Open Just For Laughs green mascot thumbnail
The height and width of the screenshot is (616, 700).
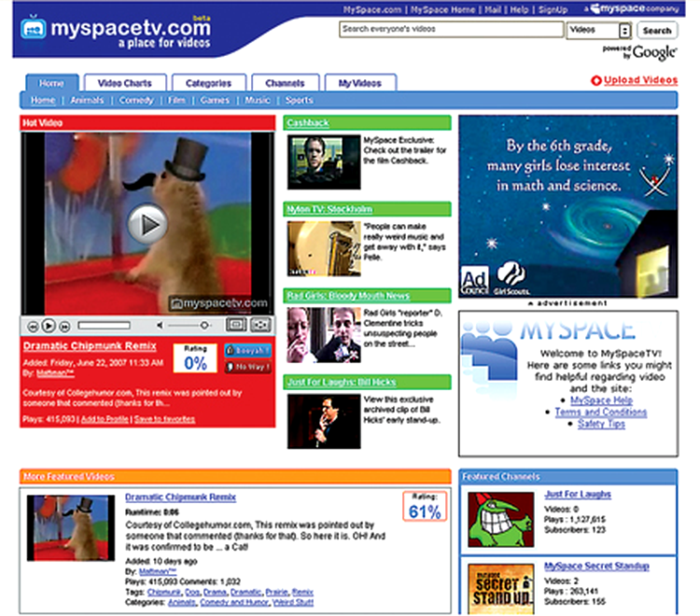[x=501, y=520]
